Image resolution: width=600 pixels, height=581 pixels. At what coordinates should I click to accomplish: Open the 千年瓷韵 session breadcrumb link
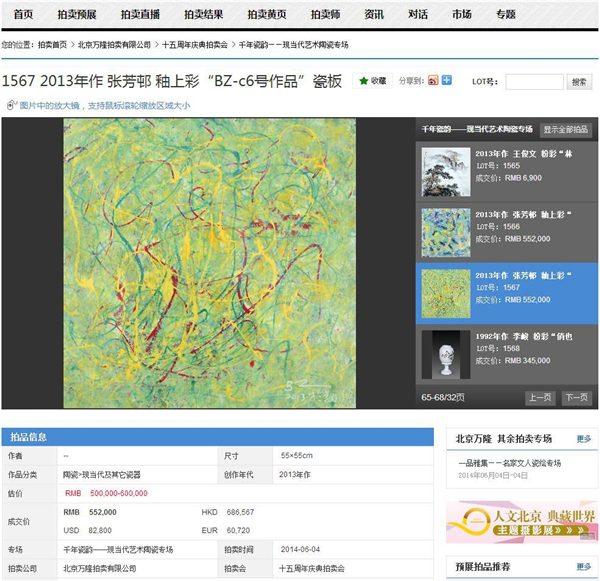point(293,45)
